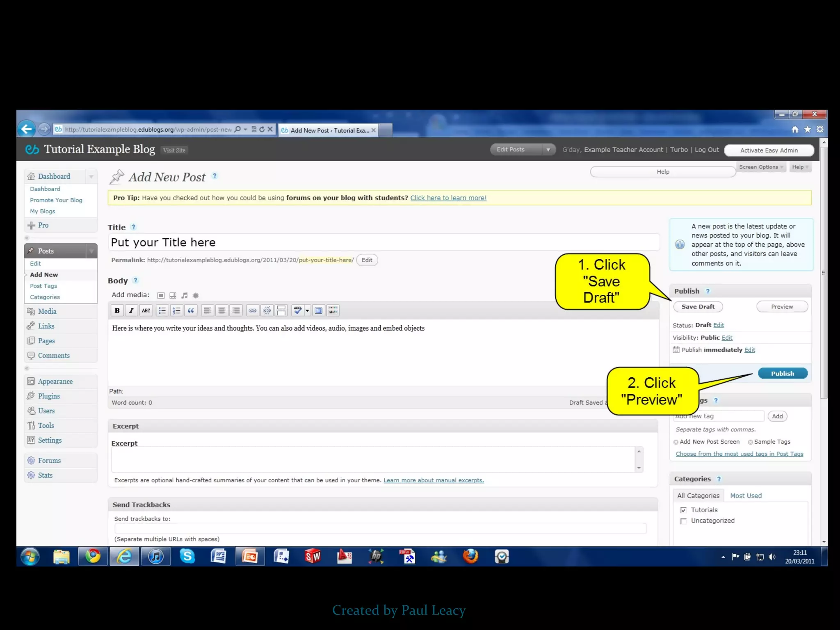The height and width of the screenshot is (630, 840).
Task: Uncheck the Tutorials category checkbox
Action: (683, 510)
